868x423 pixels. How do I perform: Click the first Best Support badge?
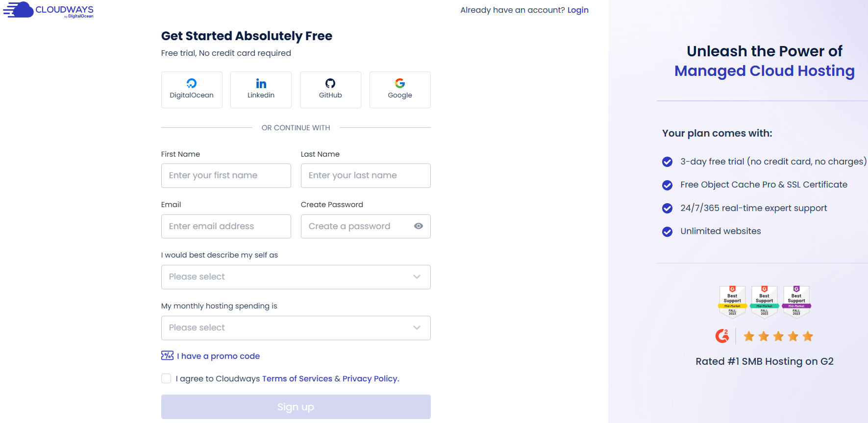[x=732, y=302]
